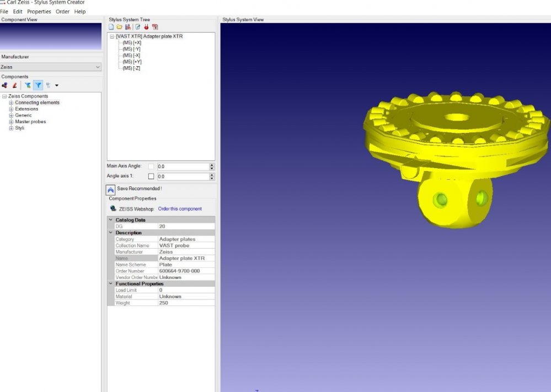
Task: Open the Properties menu
Action: (x=38, y=11)
